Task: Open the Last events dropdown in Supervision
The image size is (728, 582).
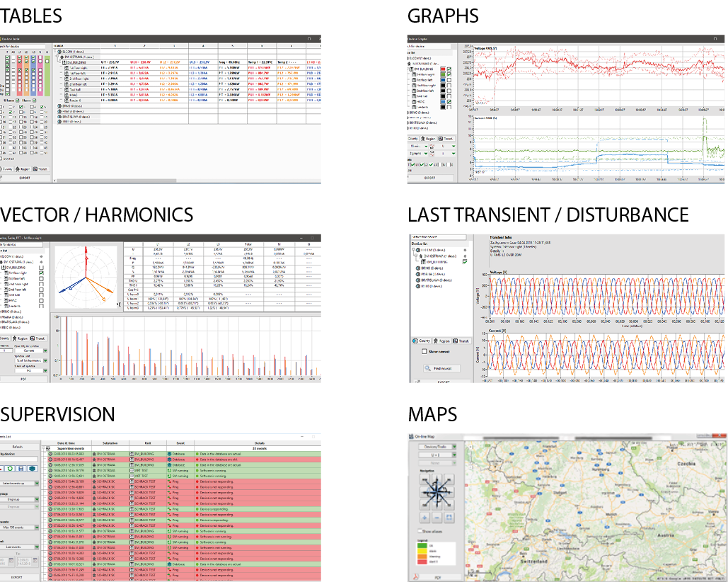Action: (20, 547)
